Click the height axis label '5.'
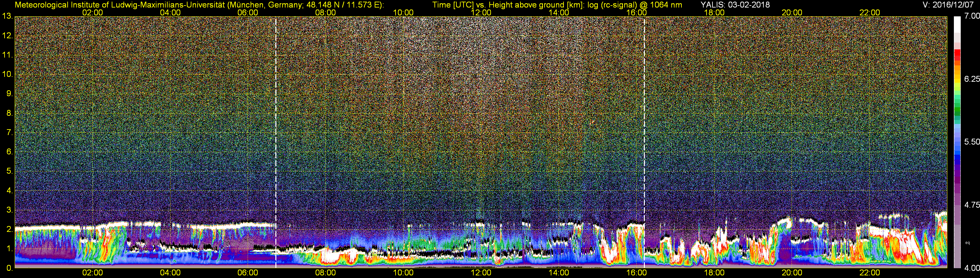 (x=9, y=171)
